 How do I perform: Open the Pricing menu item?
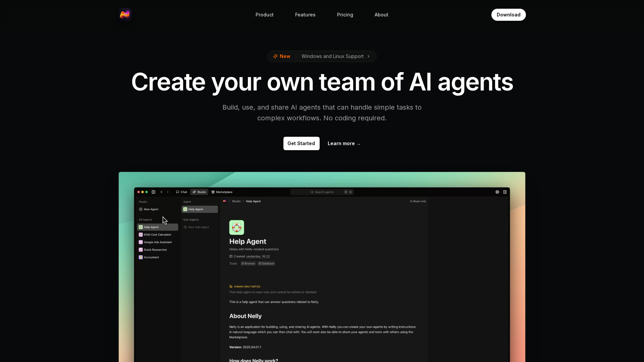[x=345, y=15]
